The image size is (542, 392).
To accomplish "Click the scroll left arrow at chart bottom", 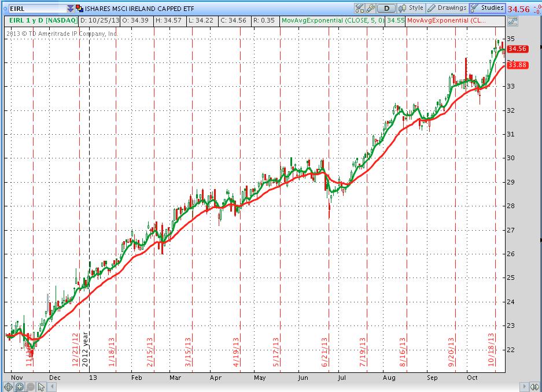I will point(52,386).
